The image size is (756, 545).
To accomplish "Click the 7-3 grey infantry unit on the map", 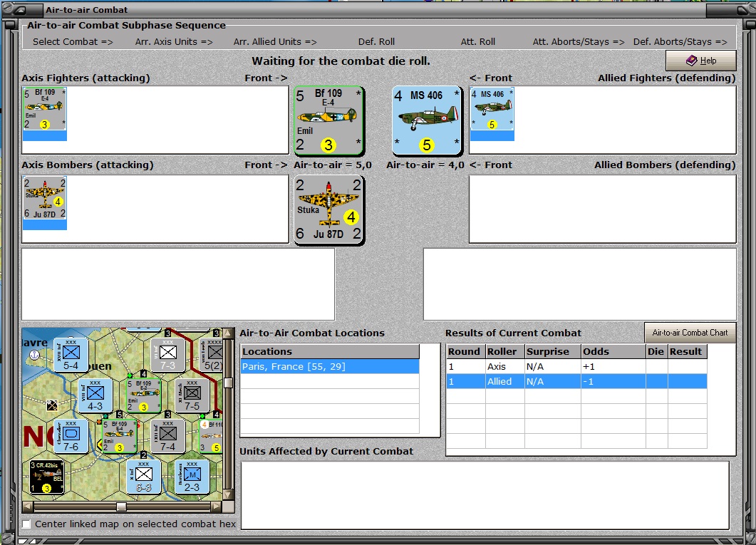I will (x=167, y=355).
